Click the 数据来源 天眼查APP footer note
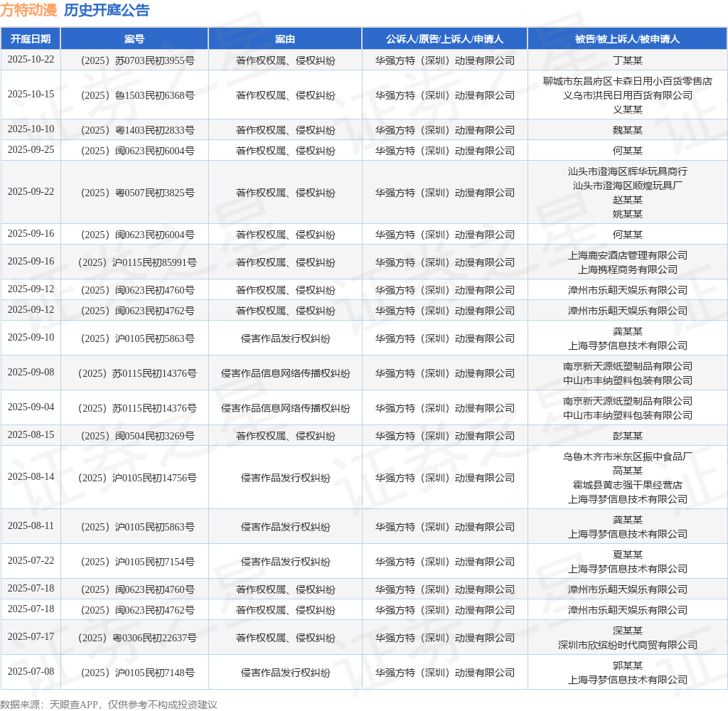 click(109, 705)
